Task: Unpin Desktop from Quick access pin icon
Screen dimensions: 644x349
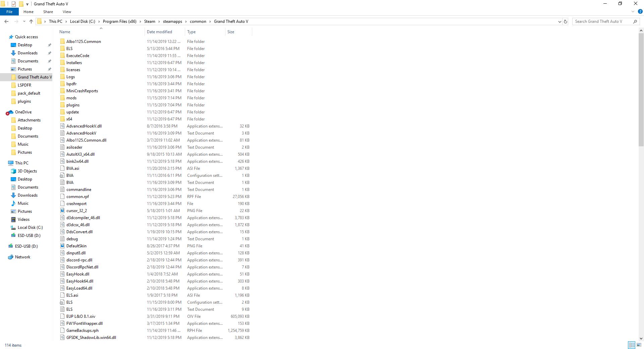Action: click(x=50, y=45)
